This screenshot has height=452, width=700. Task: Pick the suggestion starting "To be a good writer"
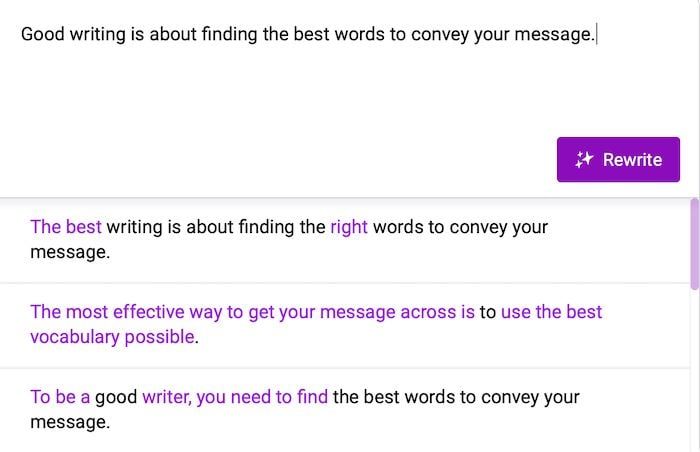pos(345,410)
